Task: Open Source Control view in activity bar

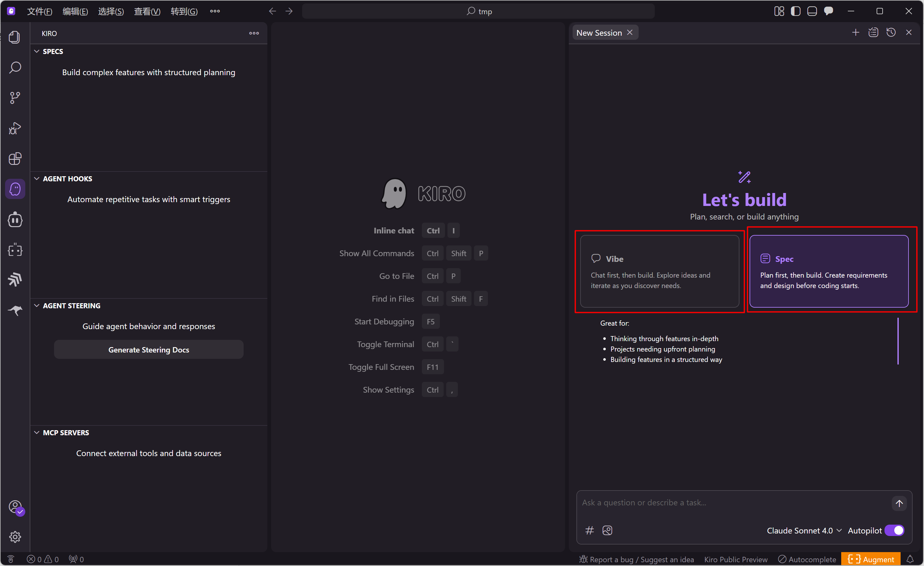Action: tap(15, 98)
